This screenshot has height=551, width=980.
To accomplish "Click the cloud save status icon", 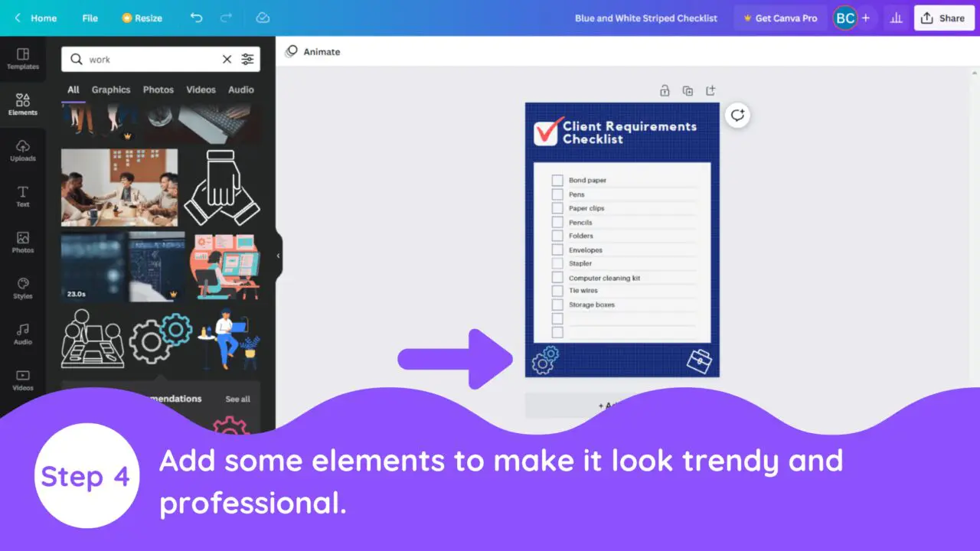I will pos(263,18).
